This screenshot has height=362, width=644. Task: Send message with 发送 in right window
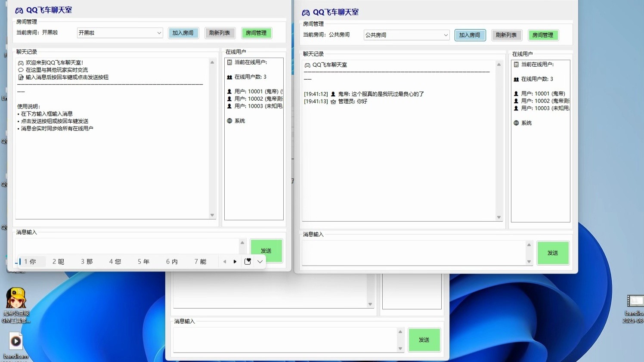(553, 253)
